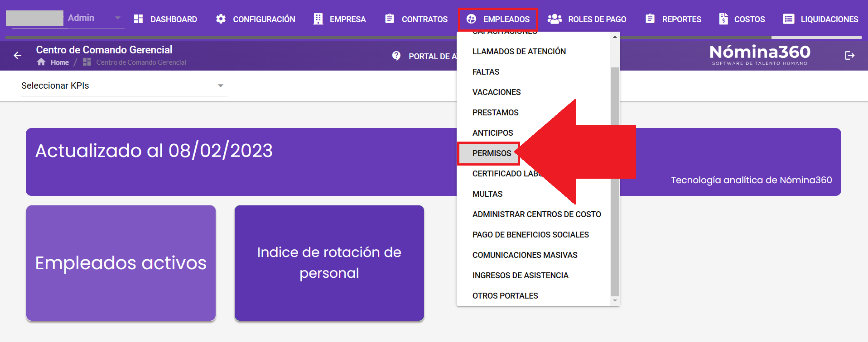Click the Contratos clipboard icon
Image resolution: width=868 pixels, height=342 pixels.
pyautogui.click(x=390, y=19)
